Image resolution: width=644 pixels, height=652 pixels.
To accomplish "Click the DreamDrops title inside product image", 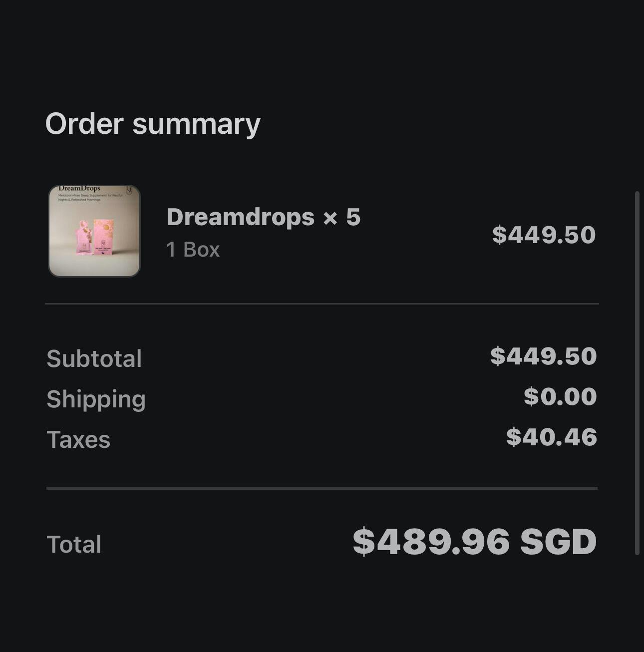I will click(x=79, y=189).
